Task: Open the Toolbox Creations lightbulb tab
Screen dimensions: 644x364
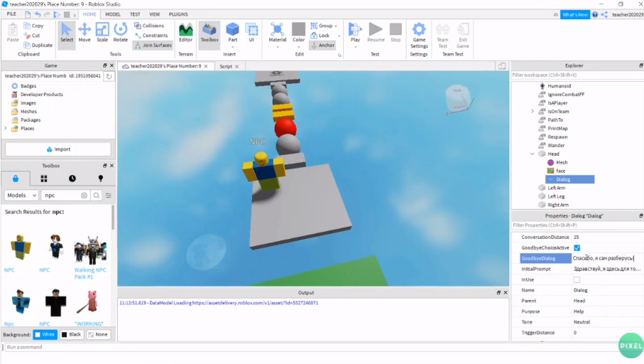Action: pos(101,178)
